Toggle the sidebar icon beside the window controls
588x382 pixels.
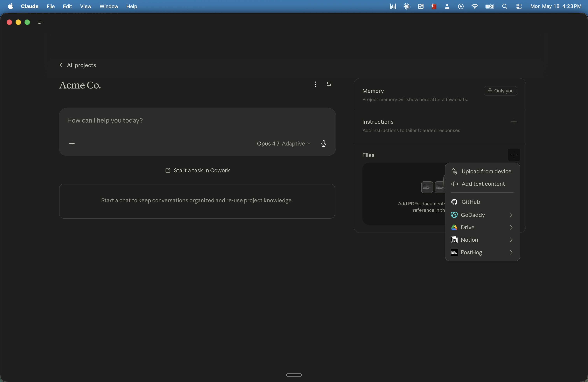(x=40, y=22)
